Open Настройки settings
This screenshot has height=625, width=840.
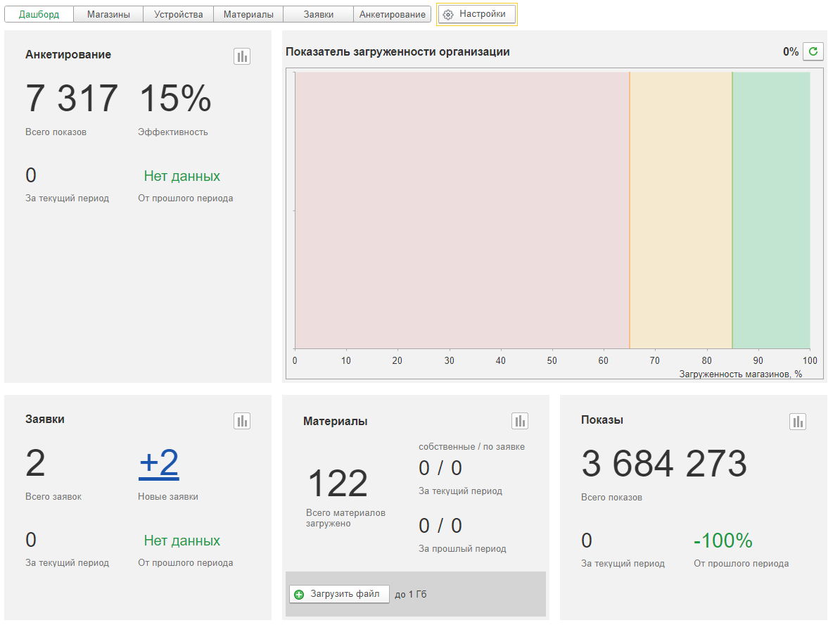tap(477, 15)
